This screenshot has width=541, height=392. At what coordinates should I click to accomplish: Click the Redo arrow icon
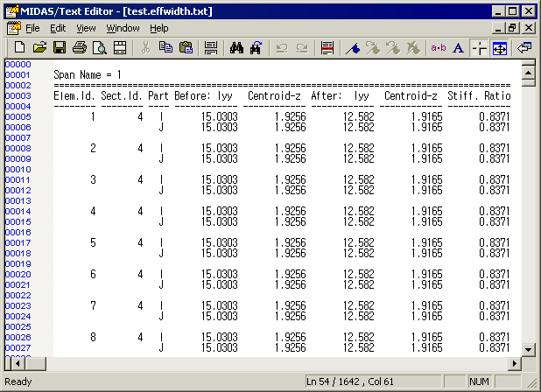click(302, 47)
